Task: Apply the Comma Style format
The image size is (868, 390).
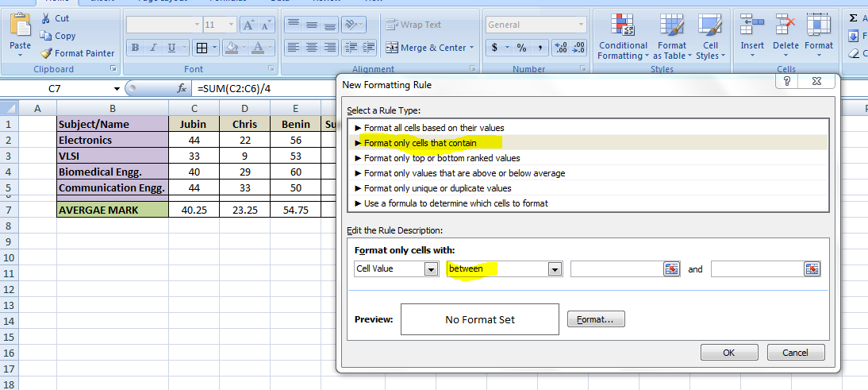Action: (540, 48)
